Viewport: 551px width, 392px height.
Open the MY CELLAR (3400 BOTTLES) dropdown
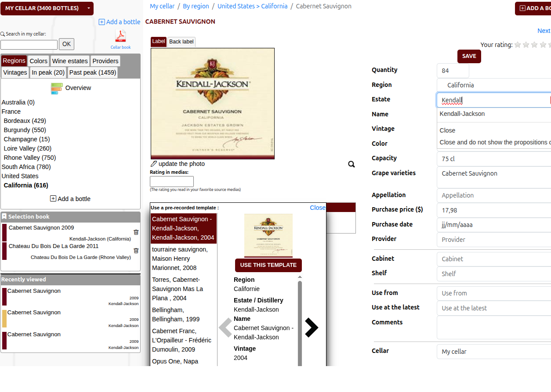tap(47, 8)
